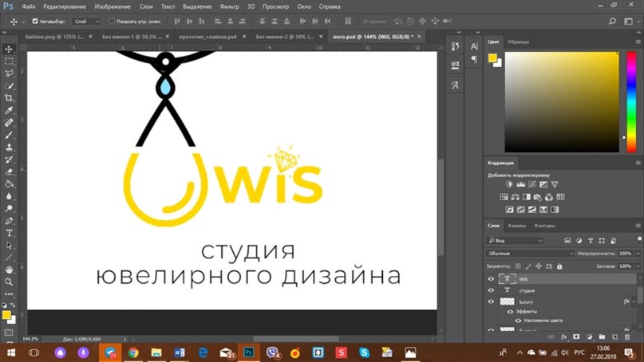Select the Polygonal Lasso tool
The height and width of the screenshot is (362, 644).
click(9, 74)
